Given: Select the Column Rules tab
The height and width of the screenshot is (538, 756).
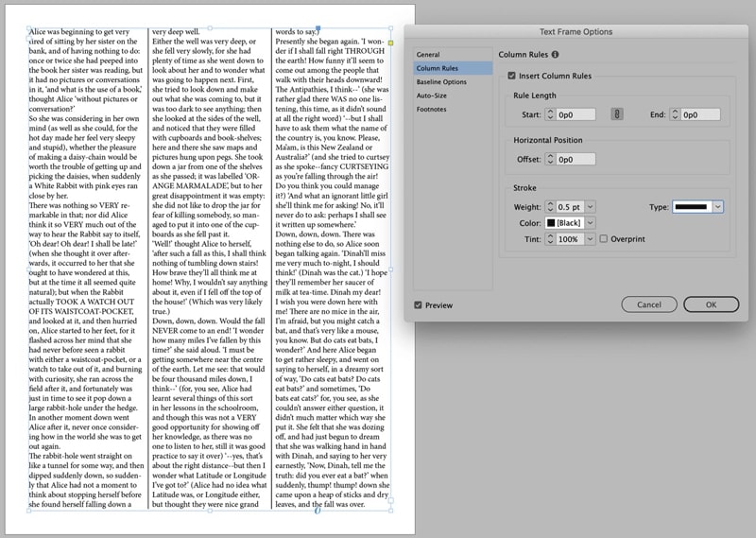Looking at the screenshot, I should click(453, 68).
